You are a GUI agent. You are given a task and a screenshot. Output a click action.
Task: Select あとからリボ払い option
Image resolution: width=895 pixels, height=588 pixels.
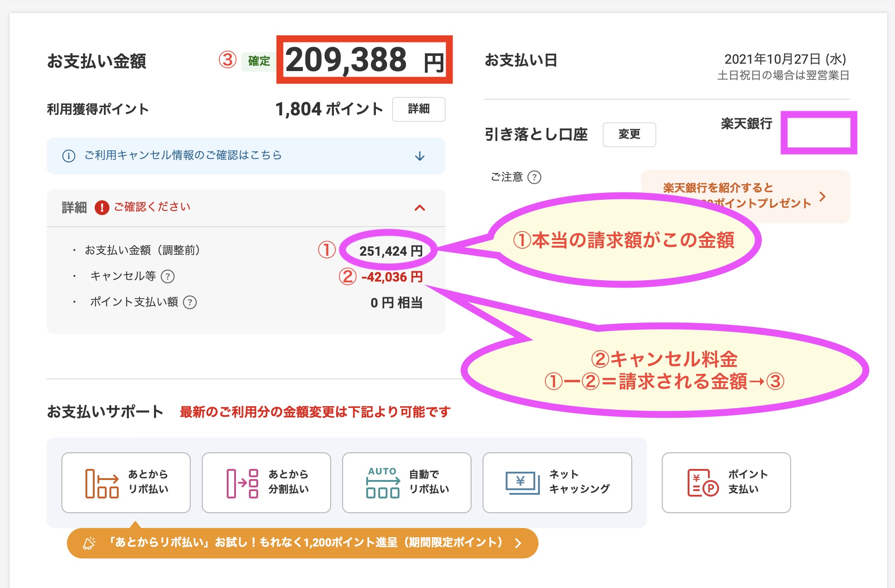[126, 482]
